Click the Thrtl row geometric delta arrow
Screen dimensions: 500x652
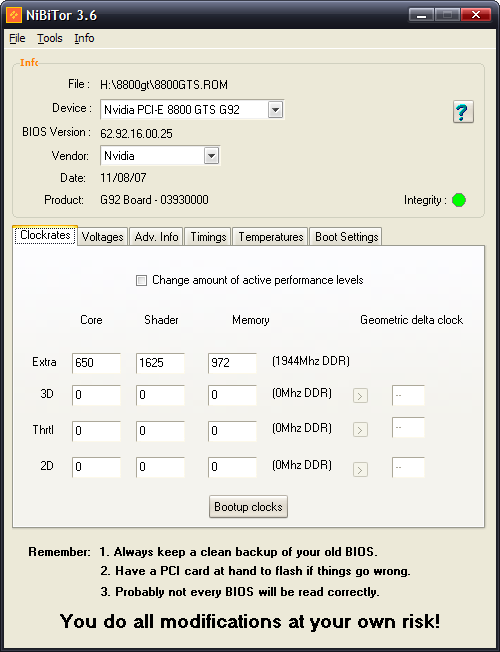tap(360, 430)
